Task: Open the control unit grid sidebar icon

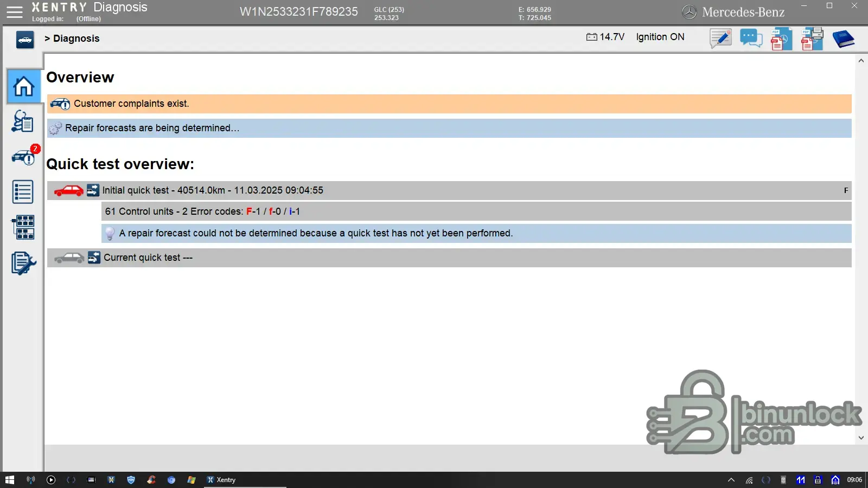Action: [23, 227]
